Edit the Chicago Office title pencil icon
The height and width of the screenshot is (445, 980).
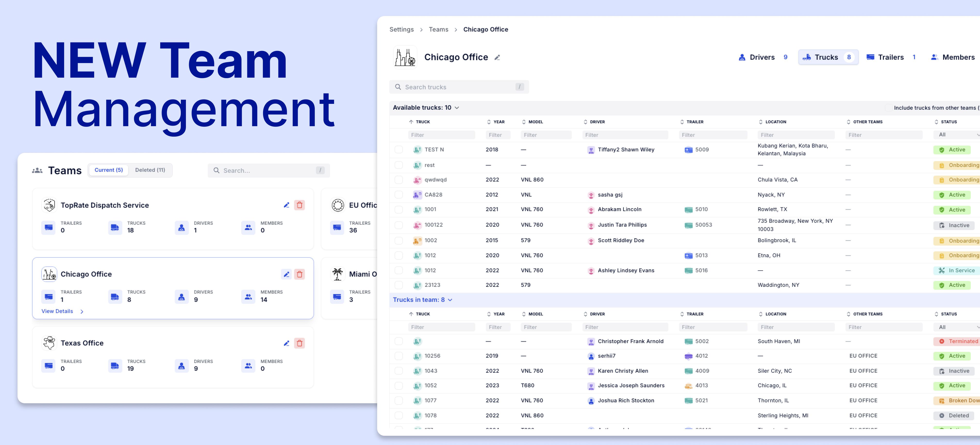pos(497,58)
